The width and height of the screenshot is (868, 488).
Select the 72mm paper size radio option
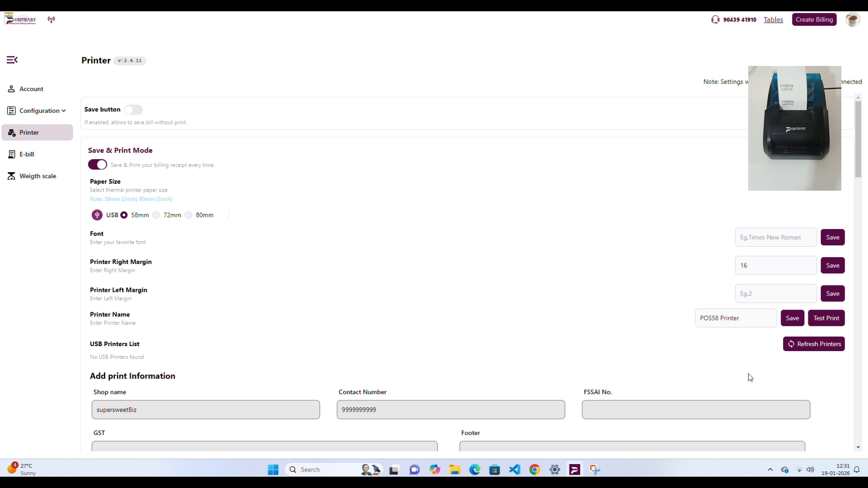coord(156,216)
